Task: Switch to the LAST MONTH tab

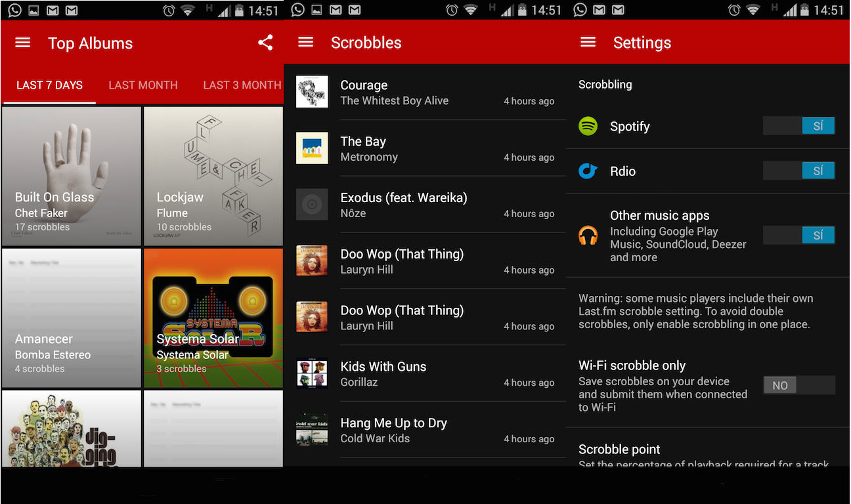Action: [x=143, y=85]
